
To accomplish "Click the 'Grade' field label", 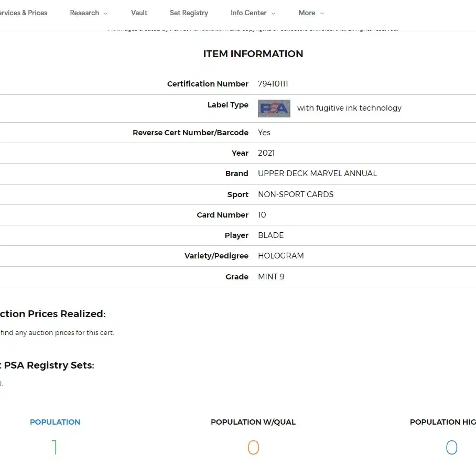I will 237,277.
